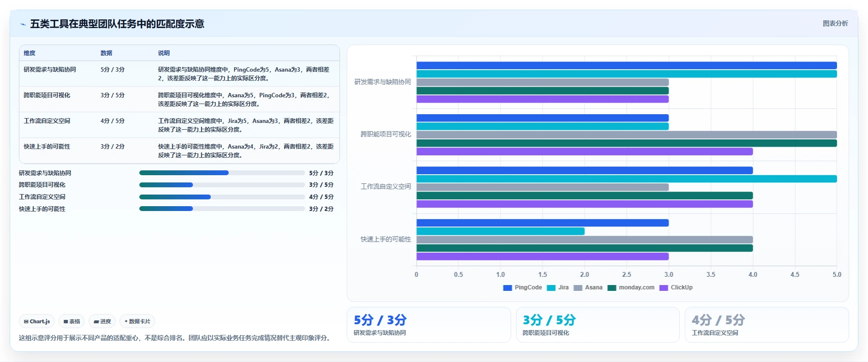Click the 说明 column header in the table

[x=164, y=53]
